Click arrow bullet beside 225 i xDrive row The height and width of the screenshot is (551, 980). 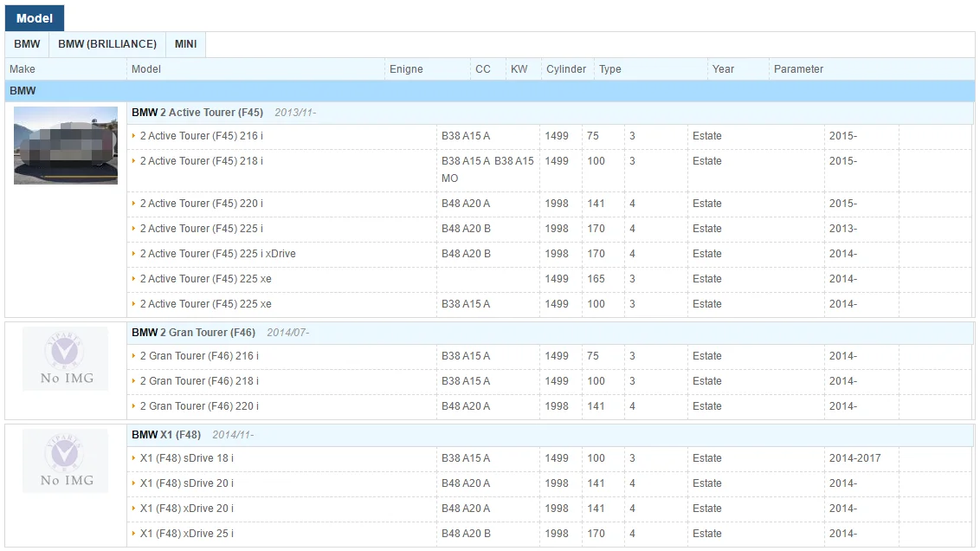pyautogui.click(x=133, y=253)
